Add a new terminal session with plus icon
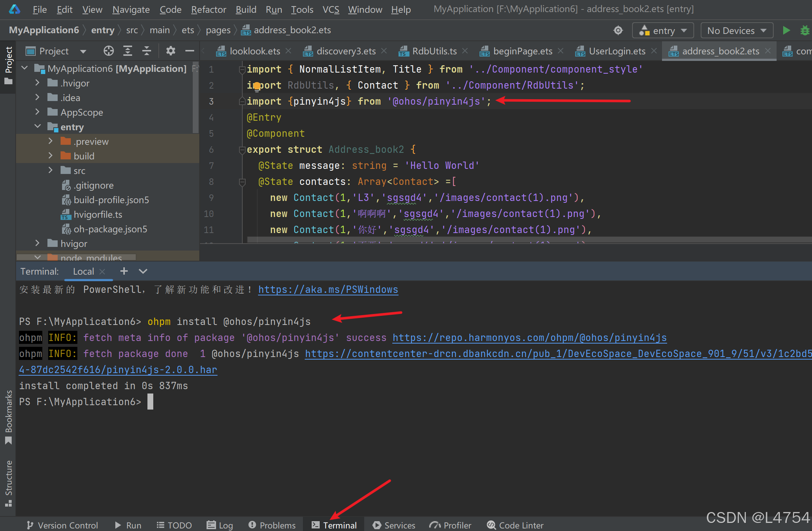This screenshot has width=812, height=531. [124, 271]
